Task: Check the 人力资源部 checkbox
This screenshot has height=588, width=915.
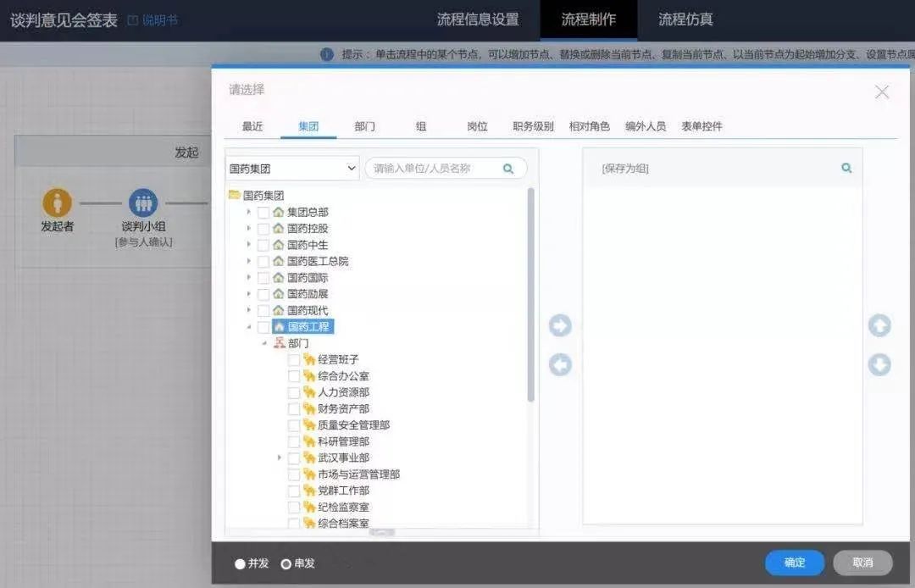Action: click(x=294, y=391)
